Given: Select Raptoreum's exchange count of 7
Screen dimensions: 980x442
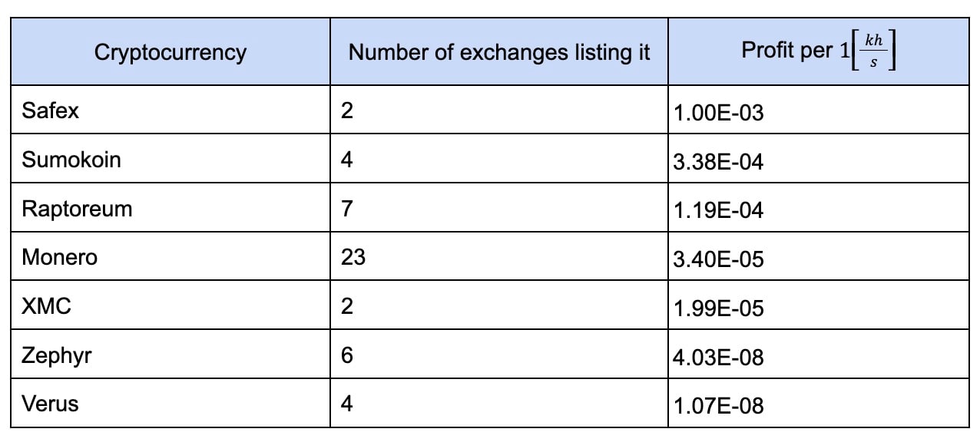Looking at the screenshot, I should pos(347,209).
